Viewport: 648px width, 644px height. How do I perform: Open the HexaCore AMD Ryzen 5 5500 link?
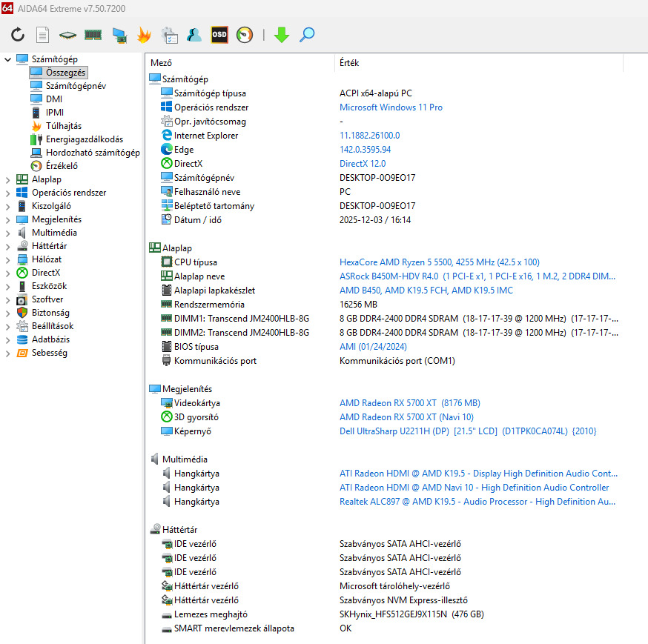pyautogui.click(x=440, y=262)
